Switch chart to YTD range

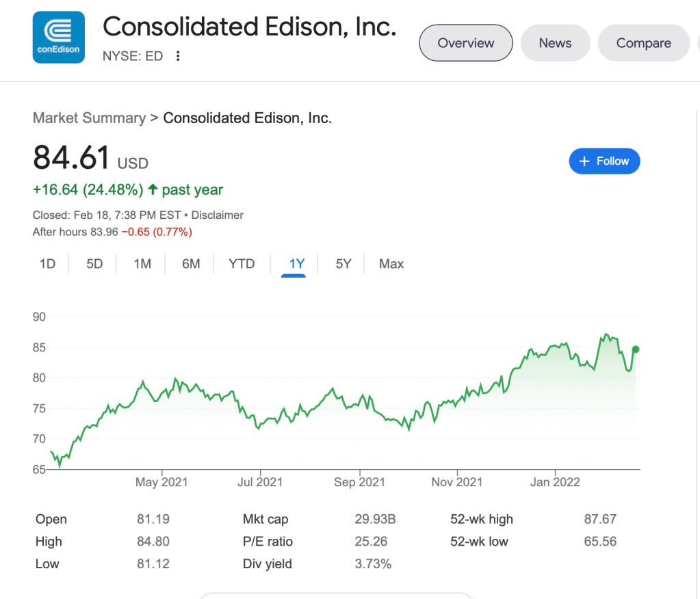click(x=242, y=264)
